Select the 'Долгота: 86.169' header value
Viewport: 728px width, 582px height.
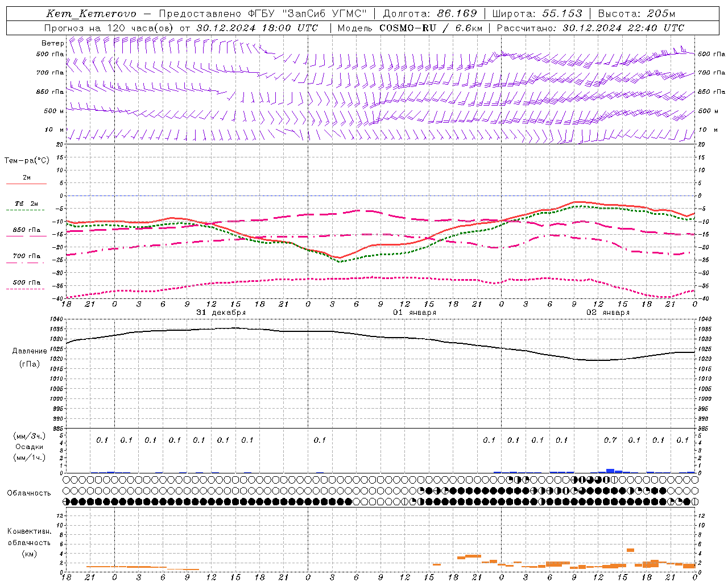430,14
